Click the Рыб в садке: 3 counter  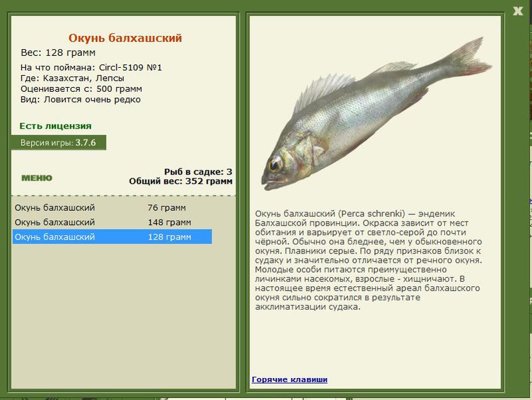point(198,172)
